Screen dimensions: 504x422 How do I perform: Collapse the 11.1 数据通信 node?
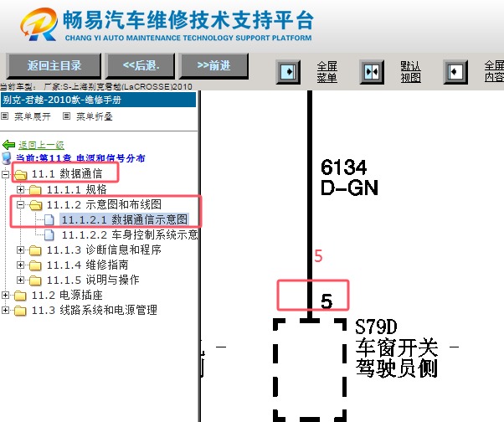(6, 174)
